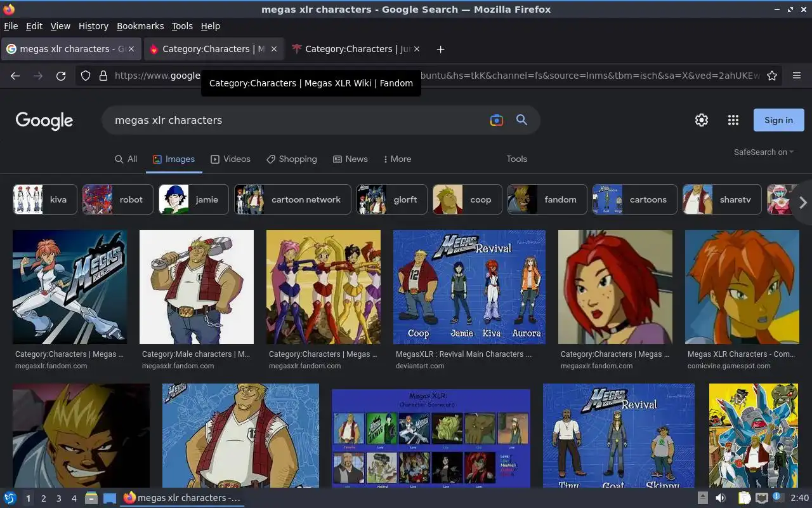Search by image using the camera icon
The image size is (812, 508).
tap(497, 120)
